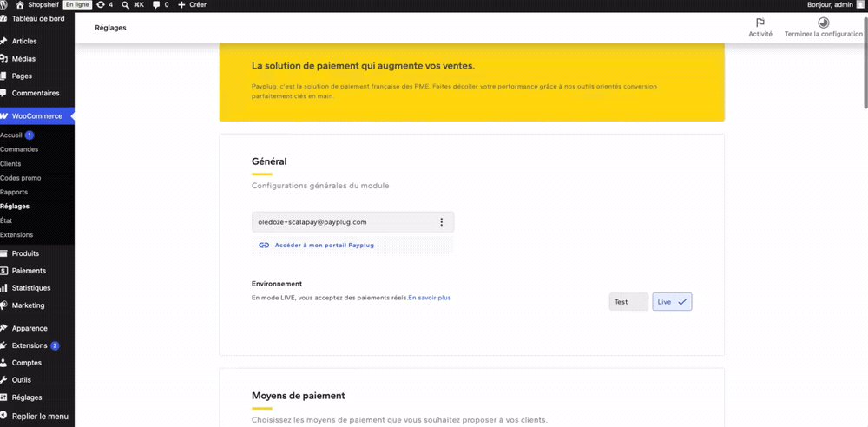Open Rapports submenu item
The image size is (868, 427).
click(14, 192)
